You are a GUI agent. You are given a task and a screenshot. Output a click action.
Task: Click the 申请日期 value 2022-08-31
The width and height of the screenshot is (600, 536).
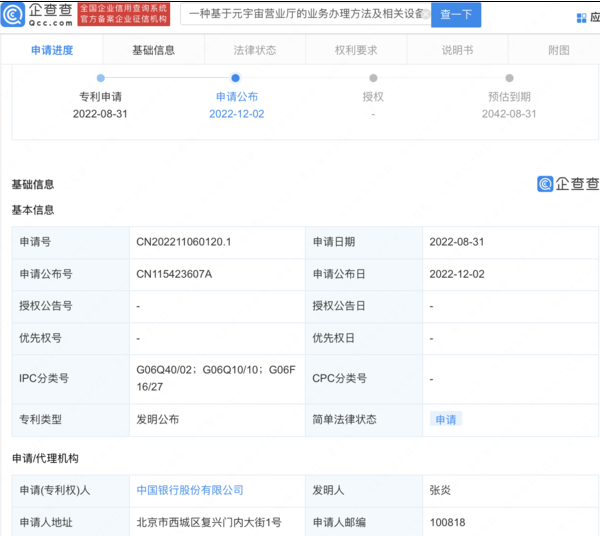click(457, 242)
